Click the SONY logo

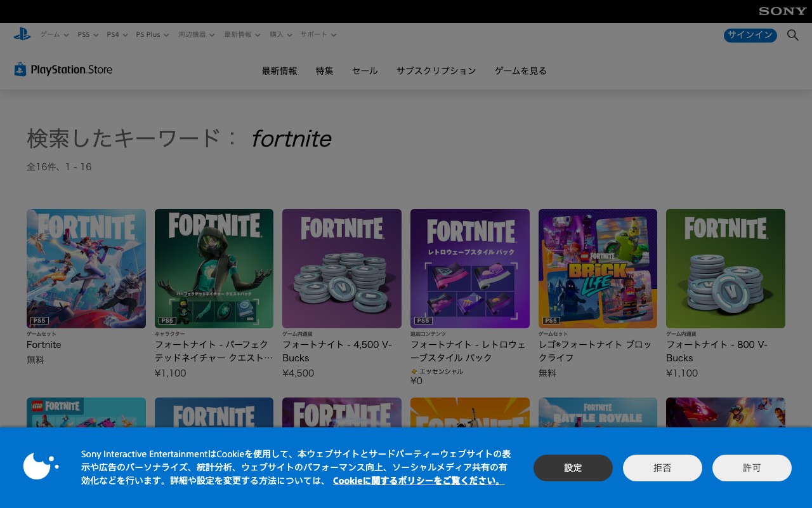tap(783, 11)
